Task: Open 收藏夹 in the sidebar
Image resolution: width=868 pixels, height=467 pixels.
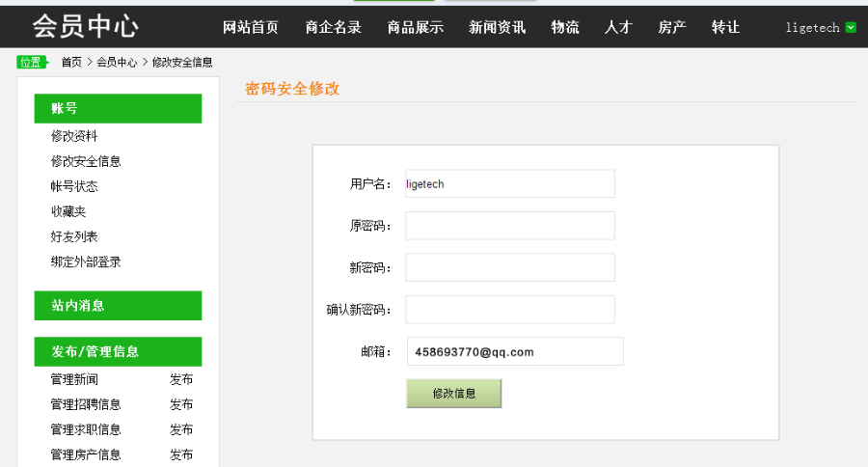Action: point(68,211)
